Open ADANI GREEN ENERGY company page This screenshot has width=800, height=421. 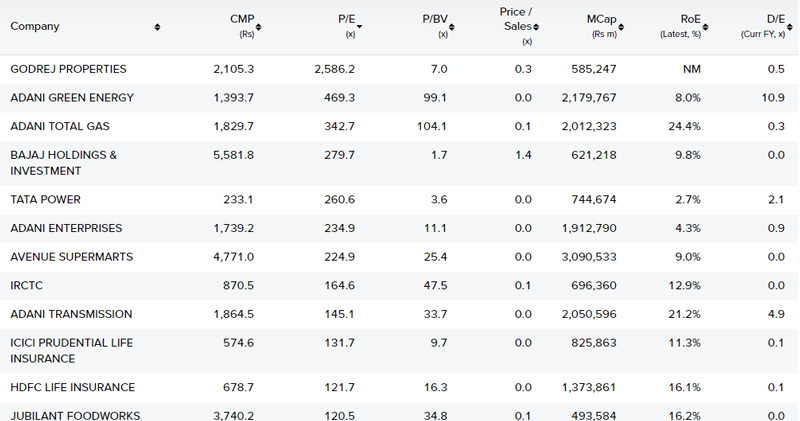[72, 97]
